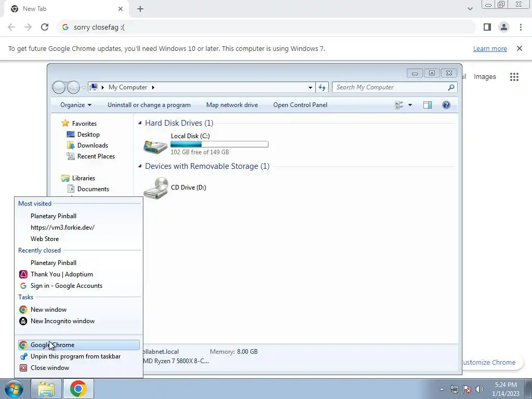Open the Organize dropdown
Screen dimensions: 532x399
pos(76,105)
